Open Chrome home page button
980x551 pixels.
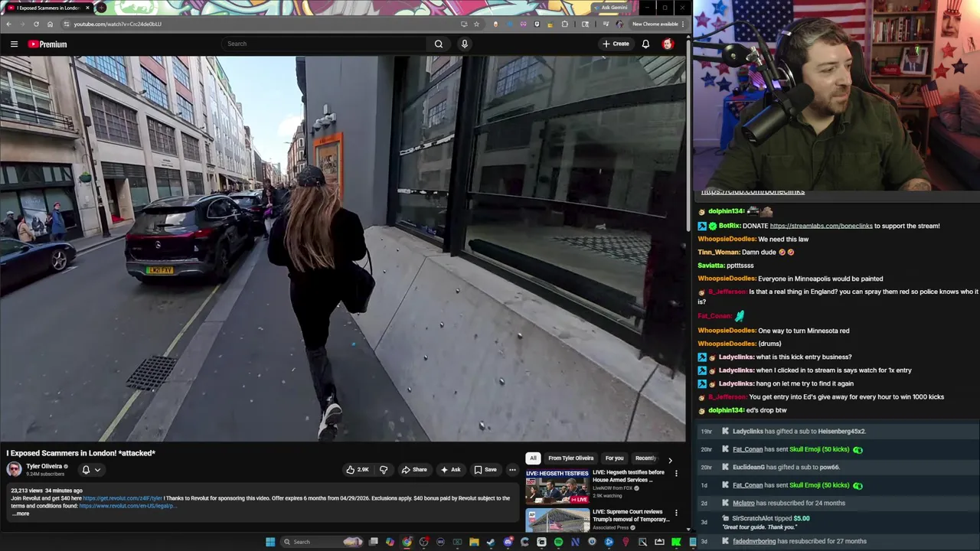coord(50,24)
